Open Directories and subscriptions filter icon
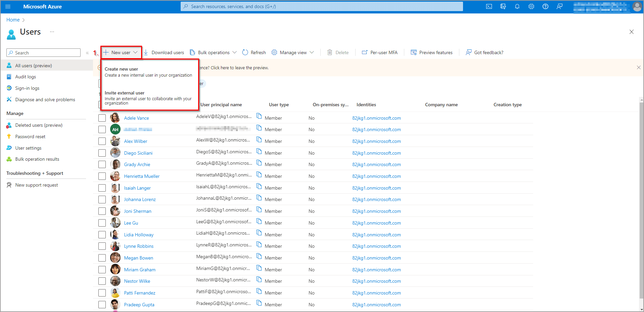Image resolution: width=644 pixels, height=312 pixels. click(503, 6)
